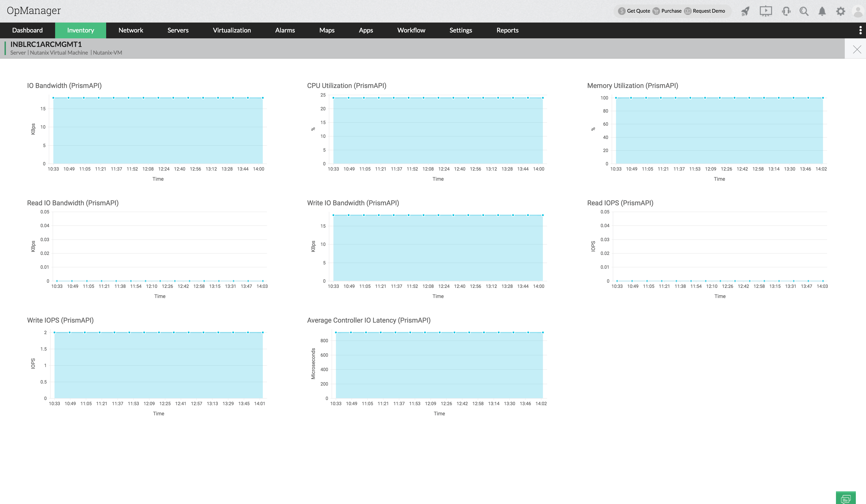Switch to the Virtualization tab
Image resolution: width=866 pixels, height=504 pixels.
tap(232, 30)
